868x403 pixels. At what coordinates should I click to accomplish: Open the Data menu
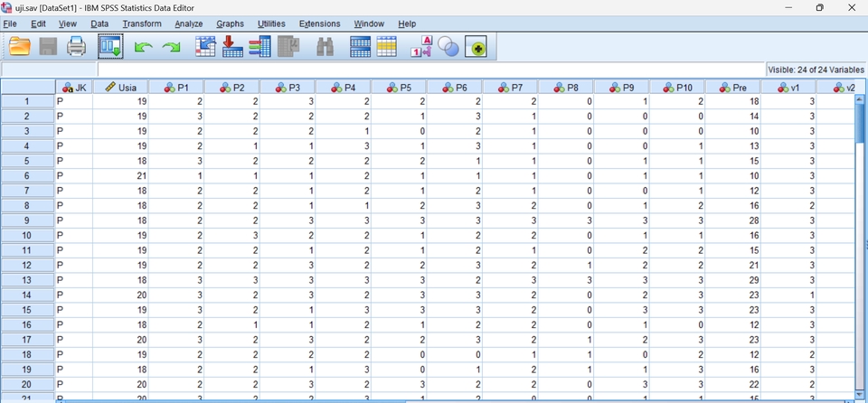click(x=99, y=23)
